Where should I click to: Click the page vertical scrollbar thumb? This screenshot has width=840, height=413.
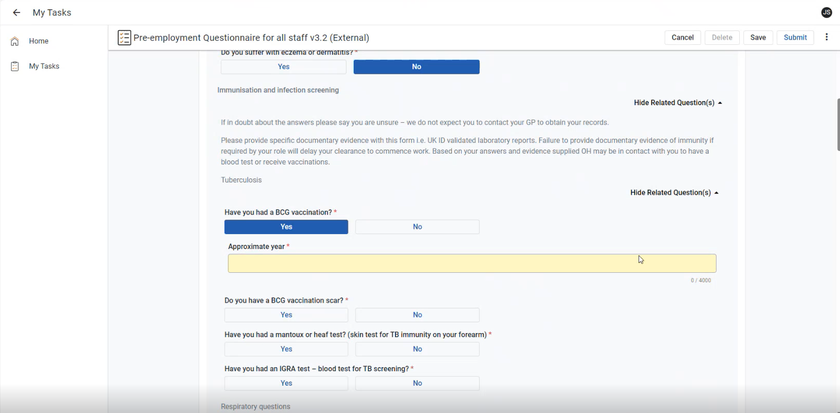837,125
